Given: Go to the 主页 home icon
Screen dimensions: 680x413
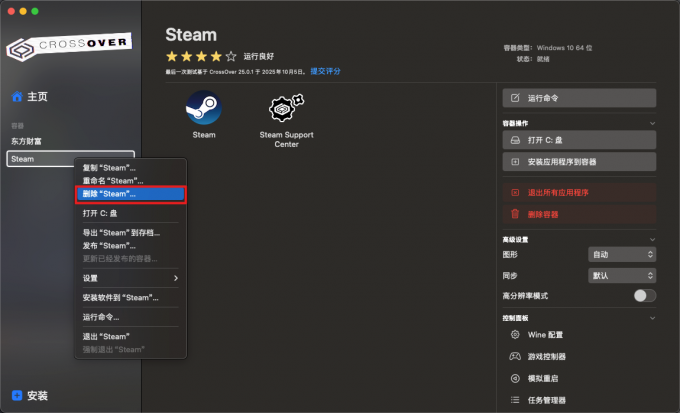Looking at the screenshot, I should (17, 96).
